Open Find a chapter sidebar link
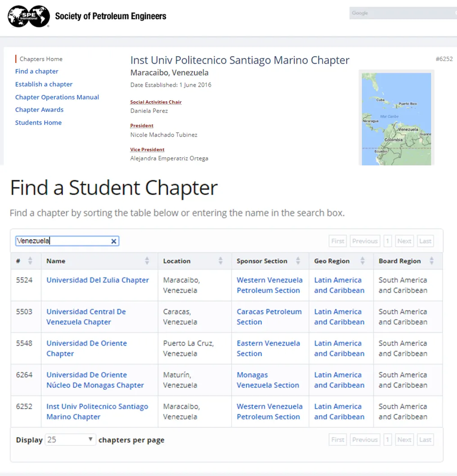457x476 pixels. click(37, 71)
